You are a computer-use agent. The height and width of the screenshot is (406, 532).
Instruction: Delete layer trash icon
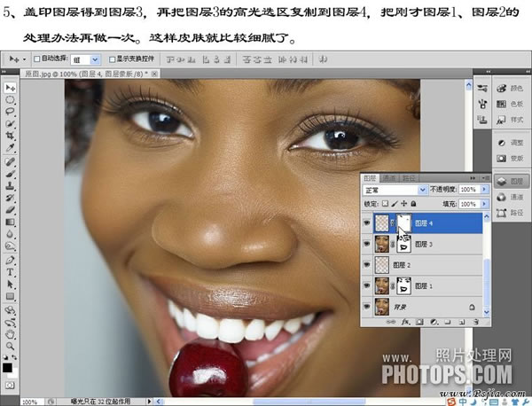pos(476,322)
